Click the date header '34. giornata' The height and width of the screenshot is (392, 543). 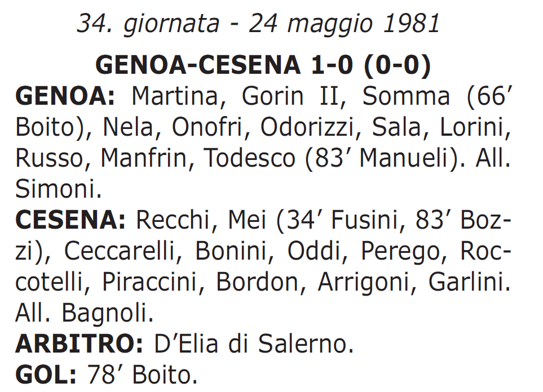coord(148,24)
